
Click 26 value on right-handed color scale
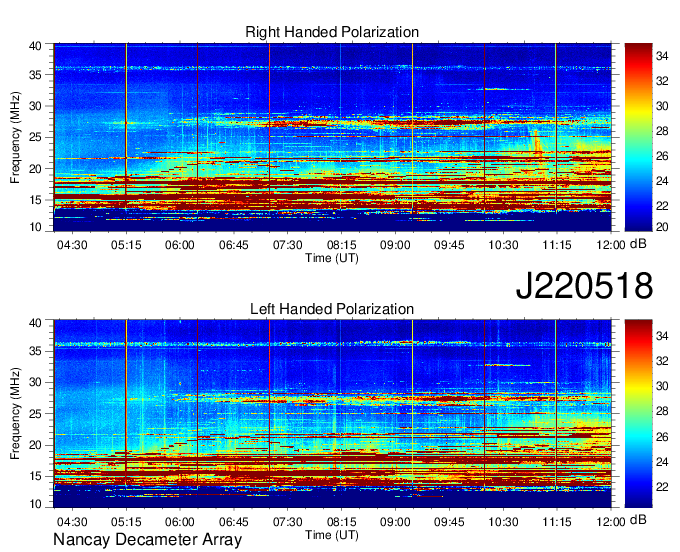(x=662, y=156)
